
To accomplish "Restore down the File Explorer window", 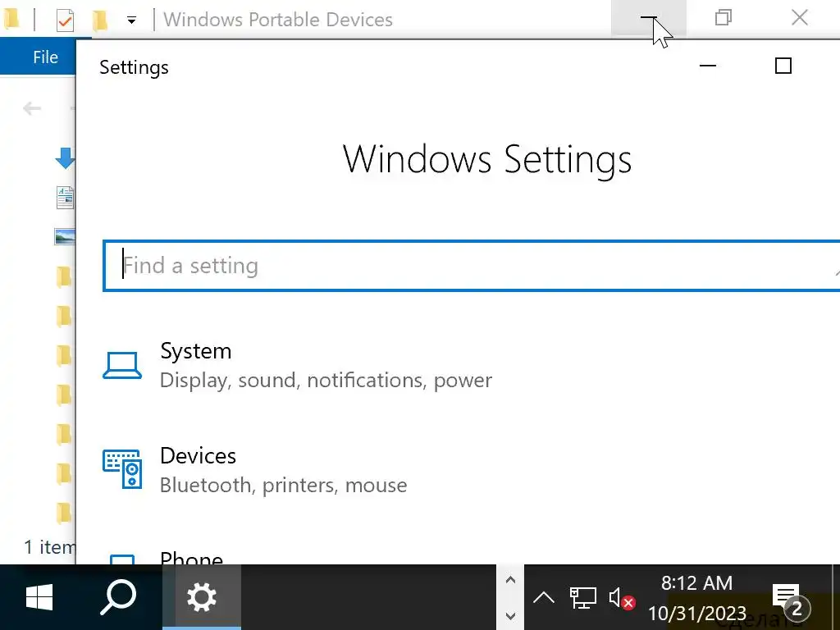I will click(723, 18).
